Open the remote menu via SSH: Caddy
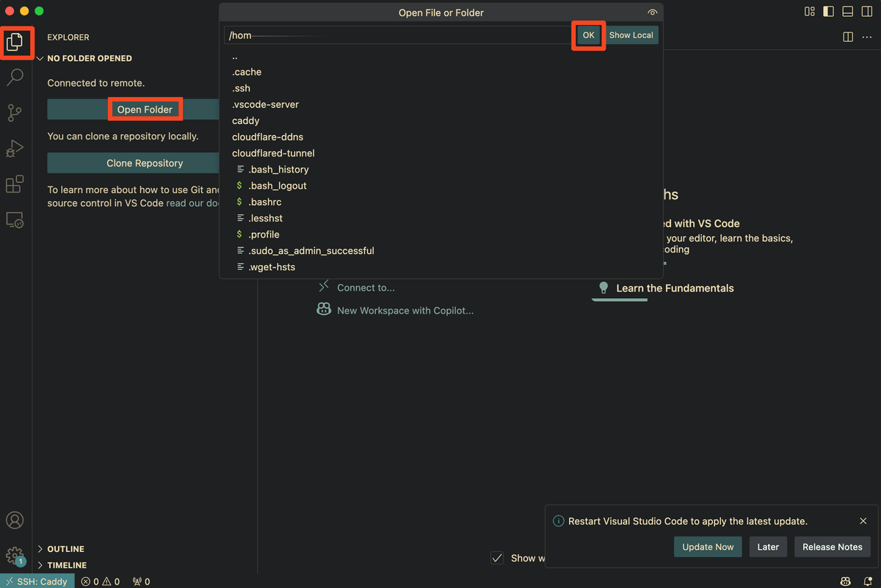Viewport: 881px width, 588px height. (37, 581)
